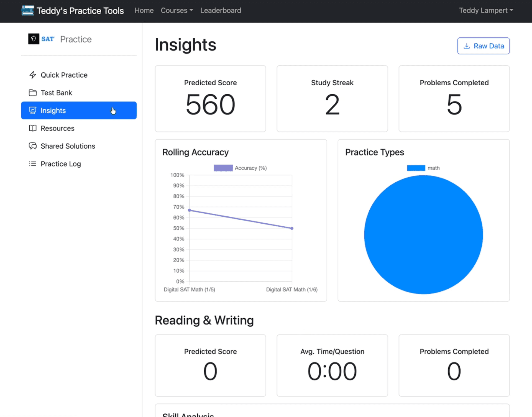Click the Digital SAT Math (1/6) data point

[292, 228]
